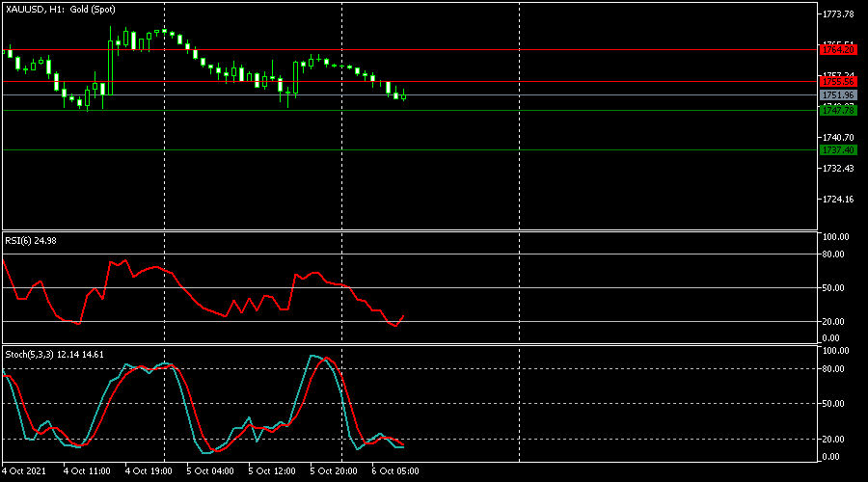868x482 pixels.
Task: Click the green 1747.78 price label
Action: (x=838, y=111)
